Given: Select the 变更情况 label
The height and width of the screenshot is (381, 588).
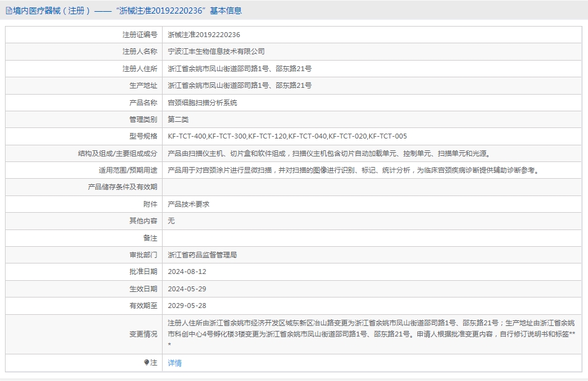Looking at the screenshot, I should tap(143, 334).
